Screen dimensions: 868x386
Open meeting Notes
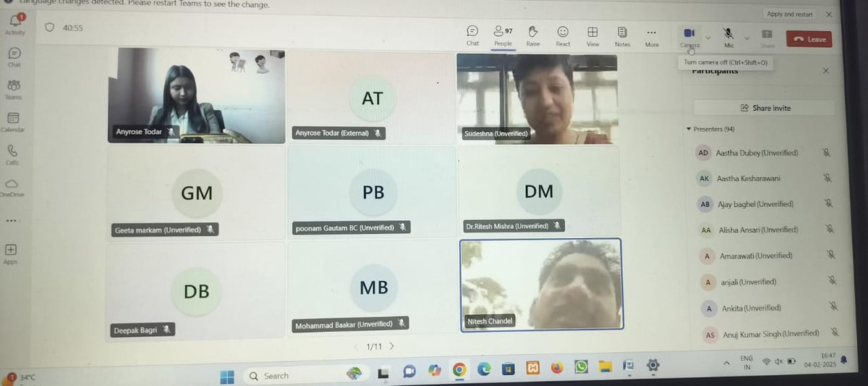pos(622,35)
